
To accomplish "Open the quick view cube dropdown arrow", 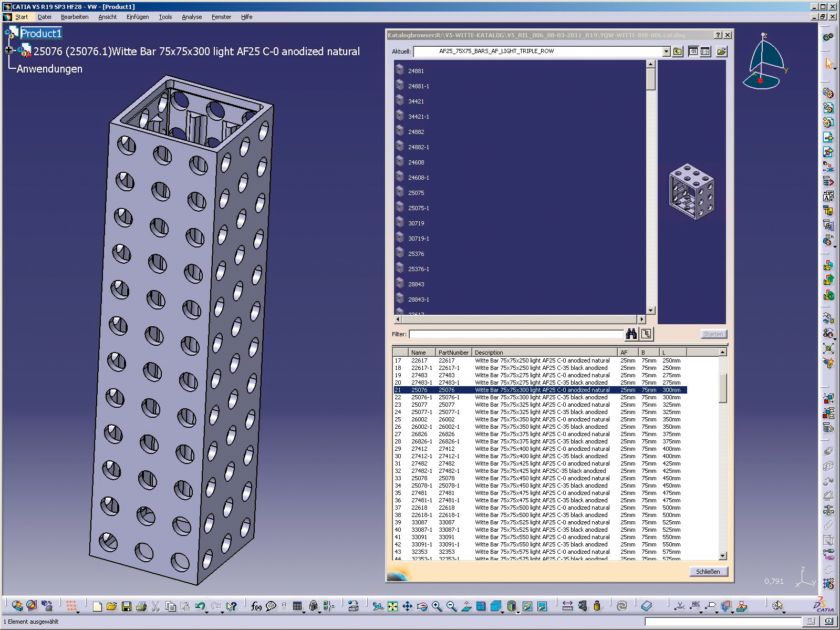I will (502, 612).
